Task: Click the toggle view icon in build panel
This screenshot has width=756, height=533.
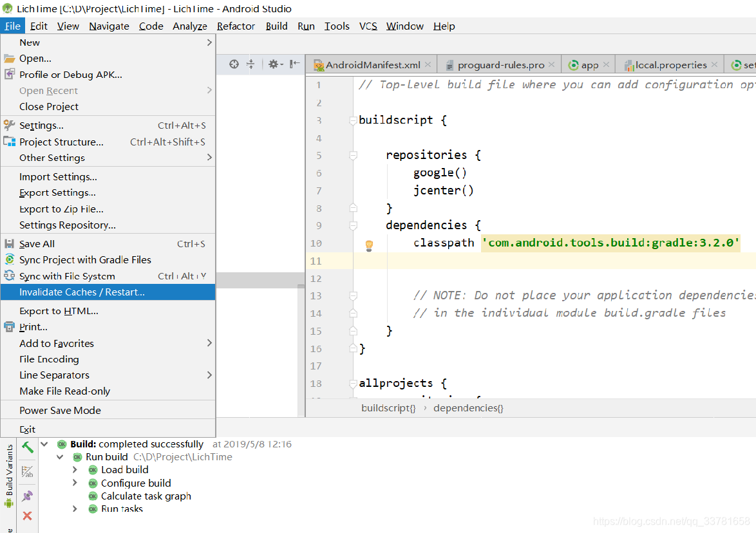Action: pos(28,471)
